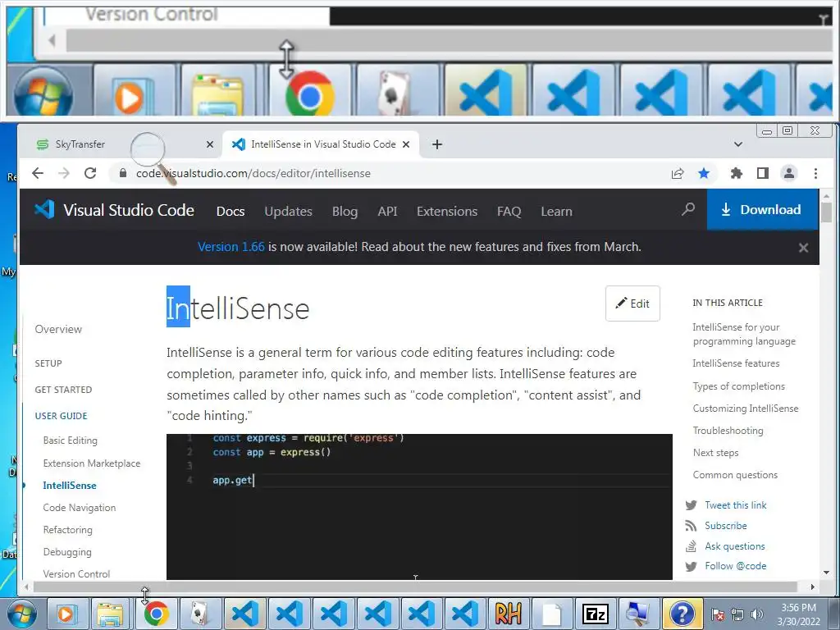Go to the Blog nav item
This screenshot has width=840, height=630.
345,211
